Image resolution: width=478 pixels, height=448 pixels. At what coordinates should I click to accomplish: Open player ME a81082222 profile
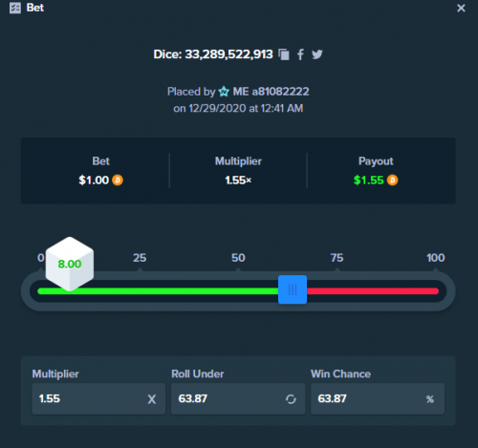(271, 92)
